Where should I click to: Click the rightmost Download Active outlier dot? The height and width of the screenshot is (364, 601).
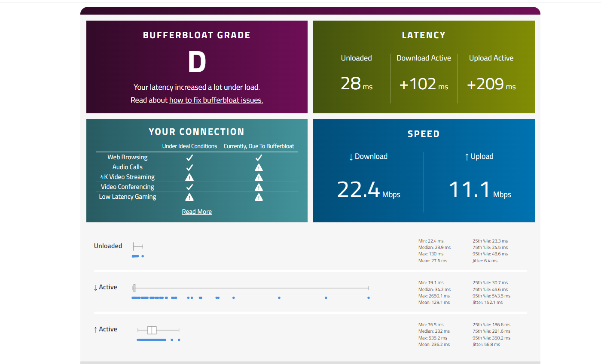coord(369,297)
